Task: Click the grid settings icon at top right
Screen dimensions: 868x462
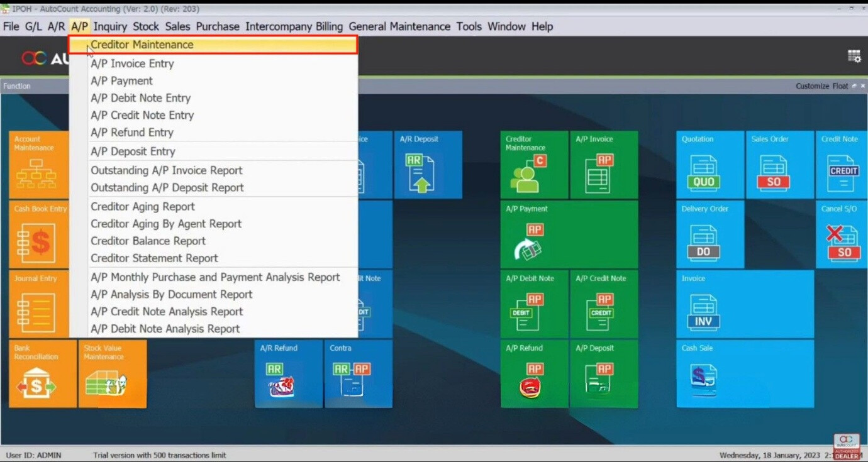Action: tap(854, 57)
